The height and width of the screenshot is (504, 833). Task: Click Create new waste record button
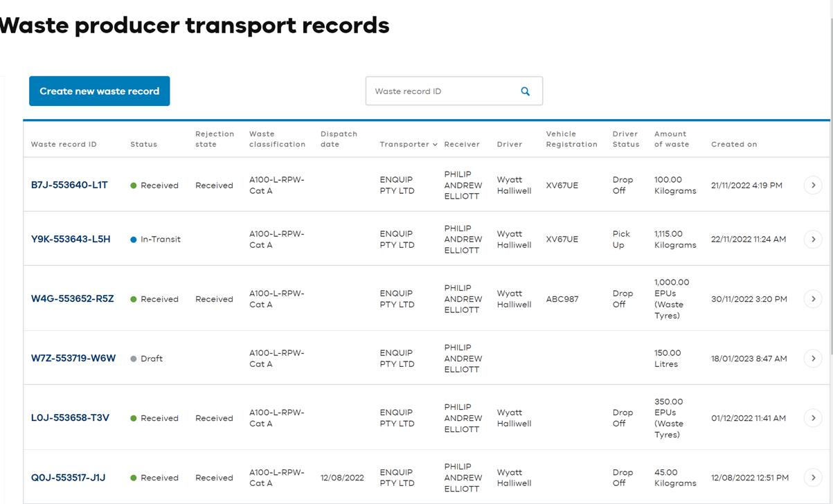point(100,91)
